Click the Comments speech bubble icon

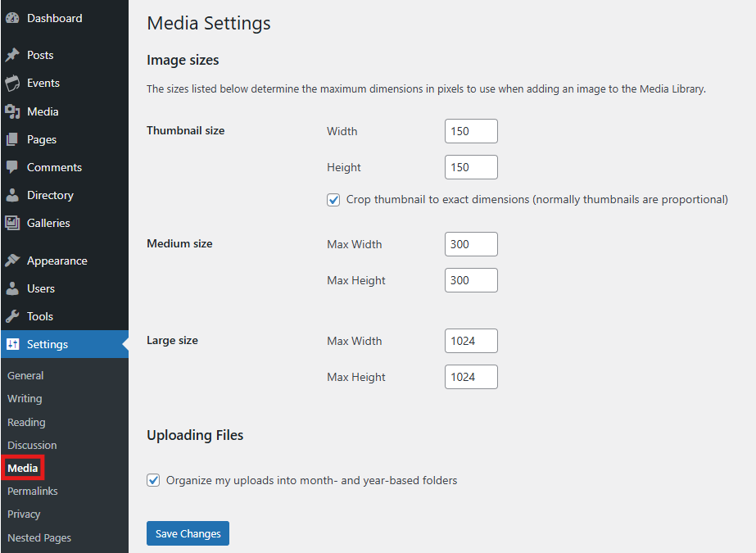[12, 167]
